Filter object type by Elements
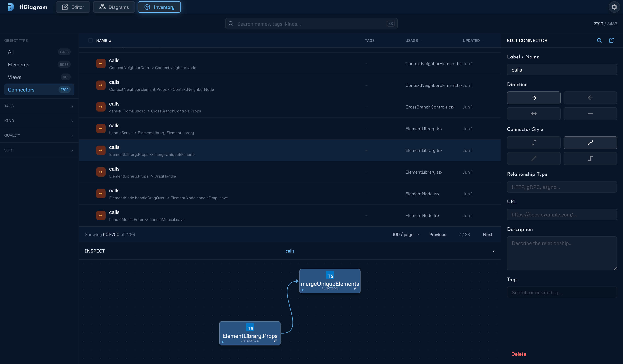Screen dimensions: 623x364 (x=39, y=65)
